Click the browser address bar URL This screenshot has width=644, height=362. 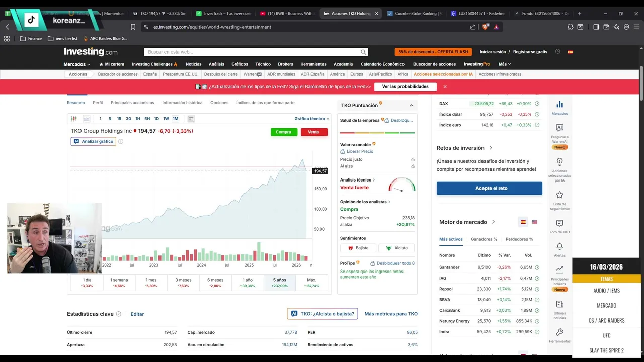(x=212, y=27)
